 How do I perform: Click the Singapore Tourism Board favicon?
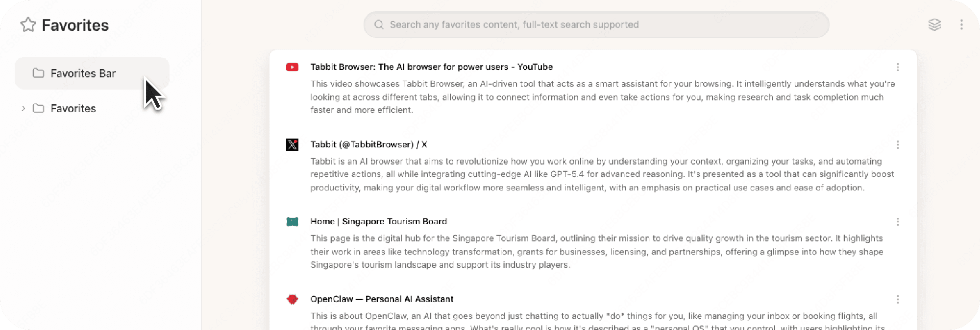click(x=293, y=222)
